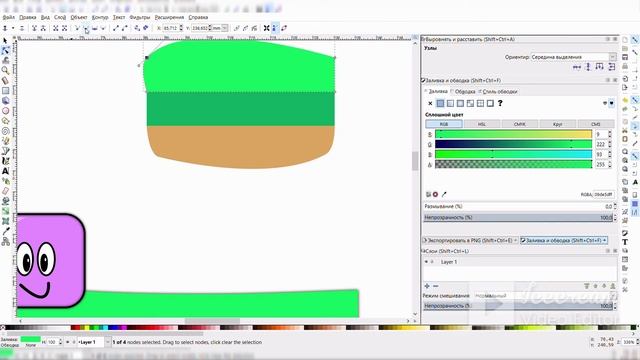The image size is (640, 360).
Task: Click unset paint question mark icon
Action: click(500, 104)
